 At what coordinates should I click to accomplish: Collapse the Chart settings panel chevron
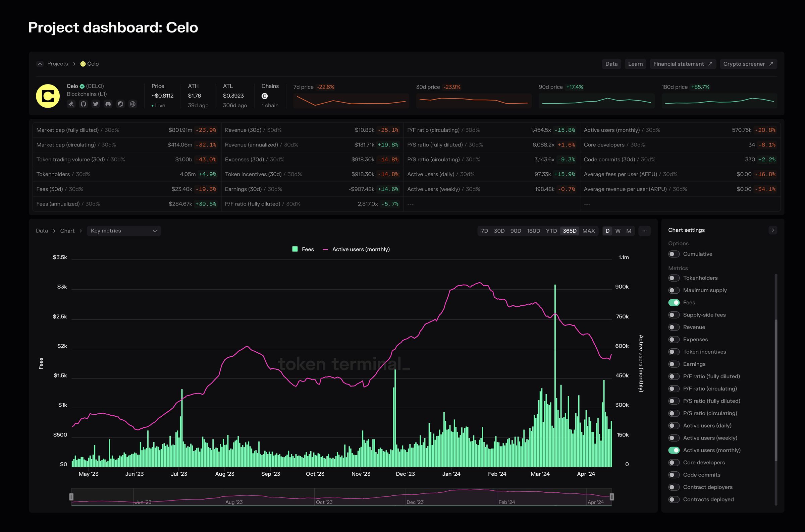[x=773, y=230]
